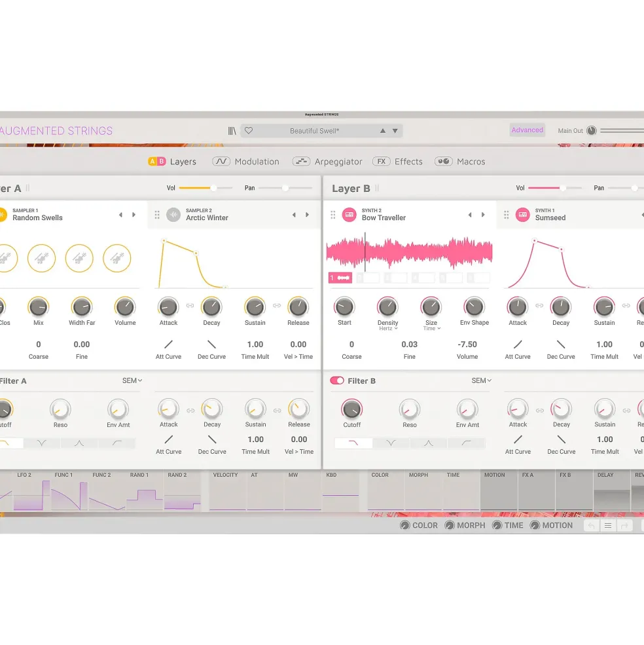Select notch filter mode for Filter B
This screenshot has height=645, width=644.
click(x=391, y=443)
